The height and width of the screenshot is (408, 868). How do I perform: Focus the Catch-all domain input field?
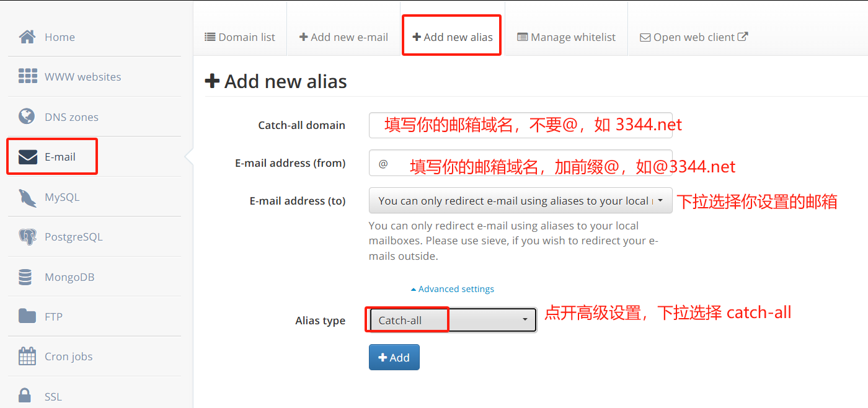point(520,125)
